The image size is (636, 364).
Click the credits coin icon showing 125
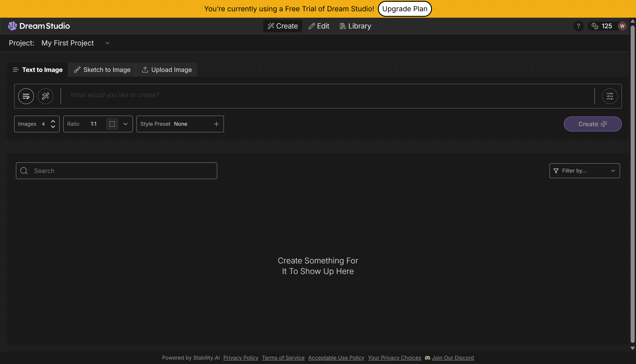pyautogui.click(x=595, y=26)
